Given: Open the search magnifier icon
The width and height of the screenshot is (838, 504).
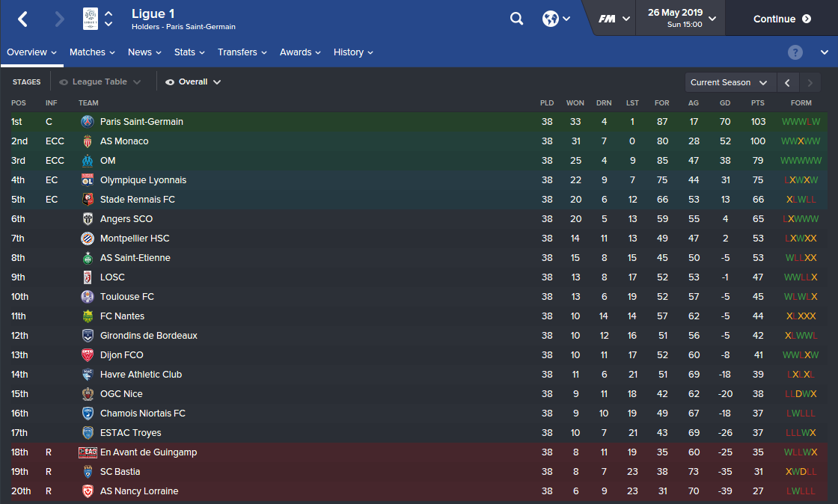Looking at the screenshot, I should 517,19.
